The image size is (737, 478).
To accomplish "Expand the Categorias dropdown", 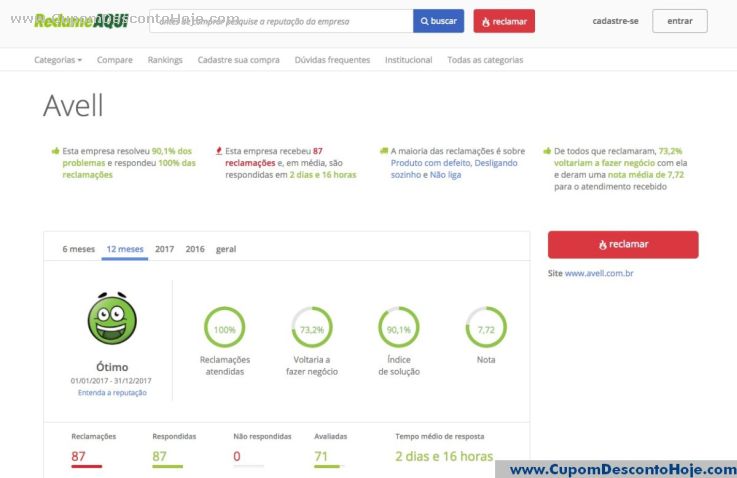I will tap(58, 60).
